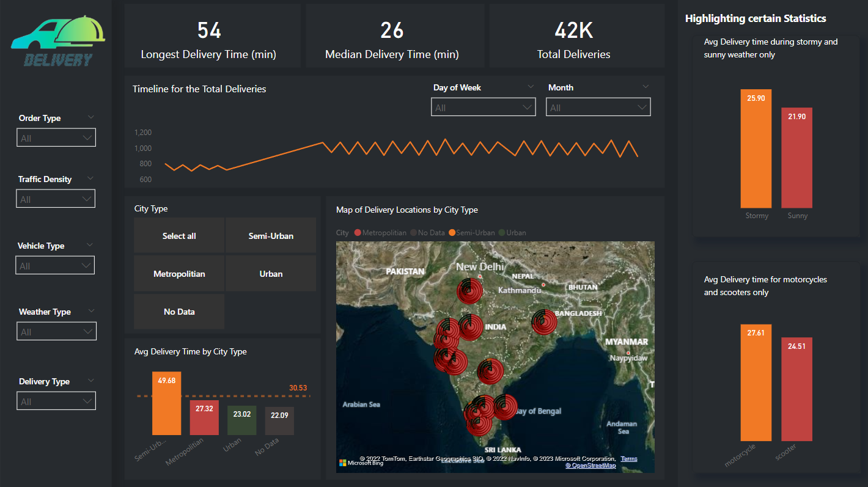Open the Weather Type dropdown

pos(56,332)
